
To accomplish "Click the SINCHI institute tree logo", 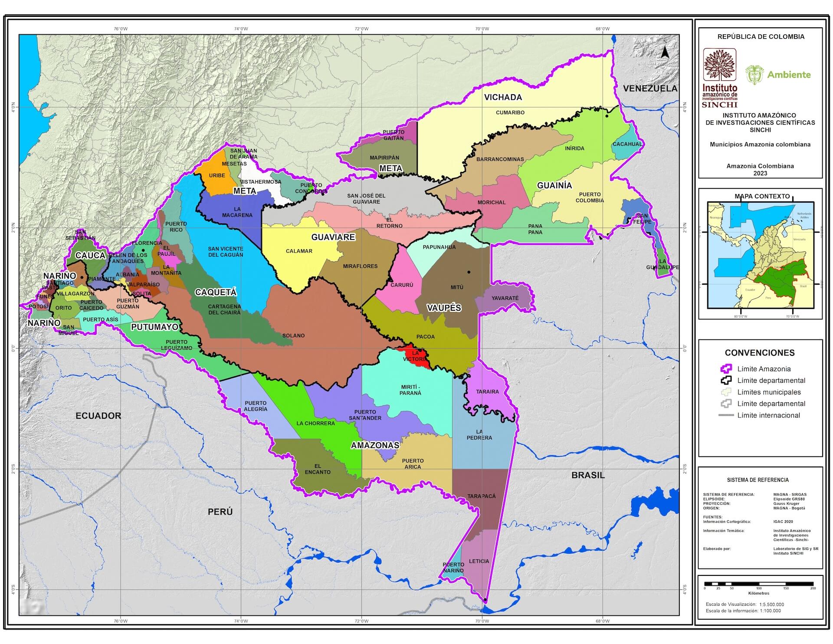I will point(720,65).
